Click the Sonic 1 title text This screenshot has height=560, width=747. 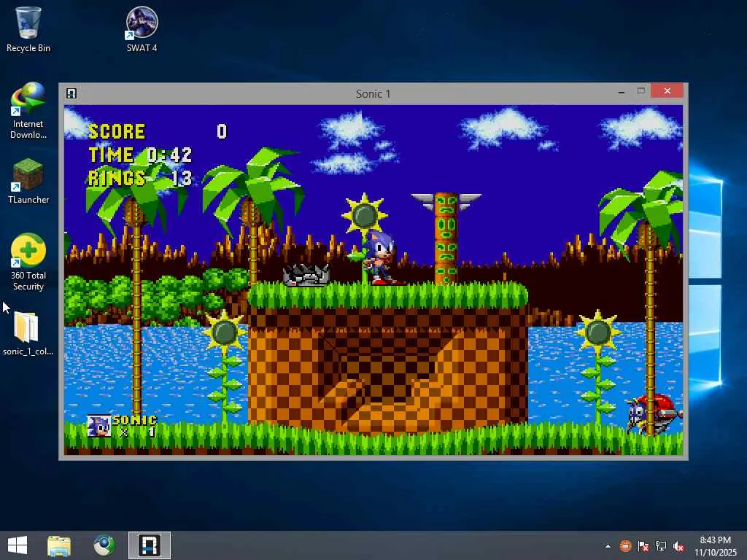click(373, 94)
